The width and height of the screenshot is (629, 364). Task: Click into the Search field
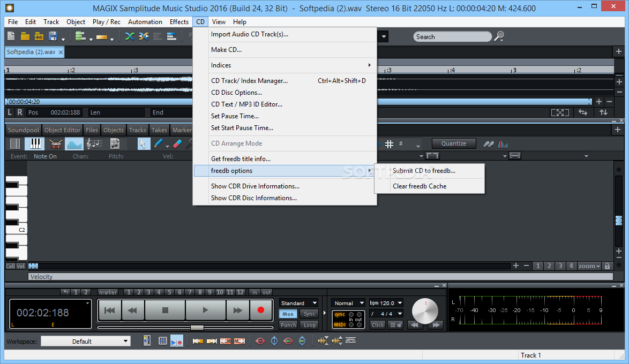point(452,36)
